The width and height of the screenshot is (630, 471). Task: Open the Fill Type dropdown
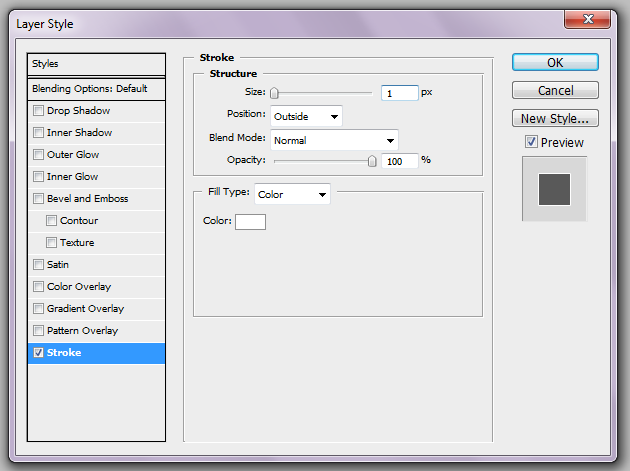pyautogui.click(x=292, y=194)
